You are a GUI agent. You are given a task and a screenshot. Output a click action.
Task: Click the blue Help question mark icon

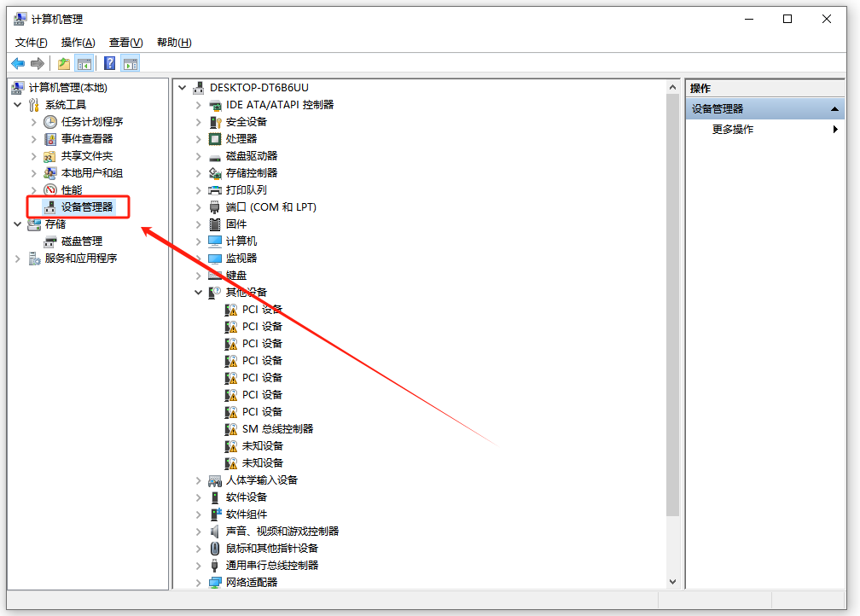pyautogui.click(x=110, y=63)
